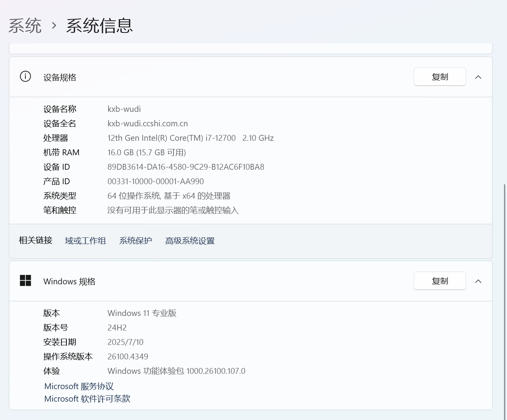Open the 系统保护 link
This screenshot has width=507, height=420.
tap(136, 241)
